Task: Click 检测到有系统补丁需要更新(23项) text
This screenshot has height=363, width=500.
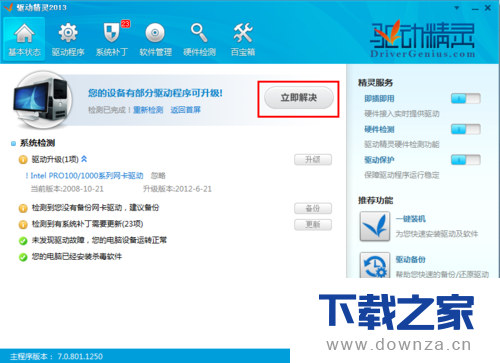Action: (x=87, y=224)
